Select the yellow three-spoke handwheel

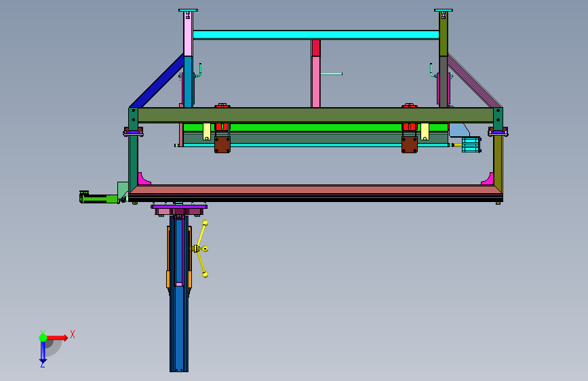click(x=201, y=249)
